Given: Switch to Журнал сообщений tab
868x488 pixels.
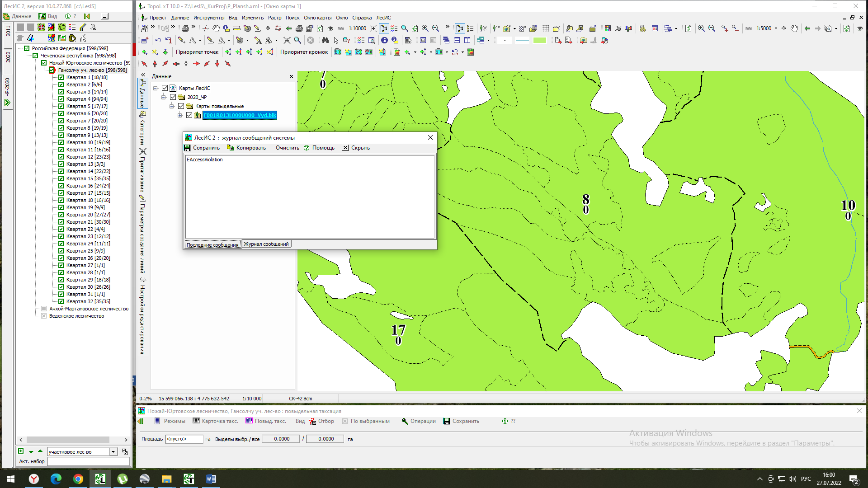Looking at the screenshot, I should [x=266, y=244].
